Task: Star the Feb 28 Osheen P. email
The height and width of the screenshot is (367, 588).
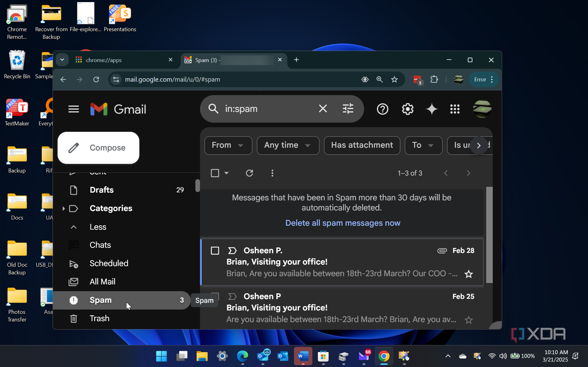Action: 469,274
